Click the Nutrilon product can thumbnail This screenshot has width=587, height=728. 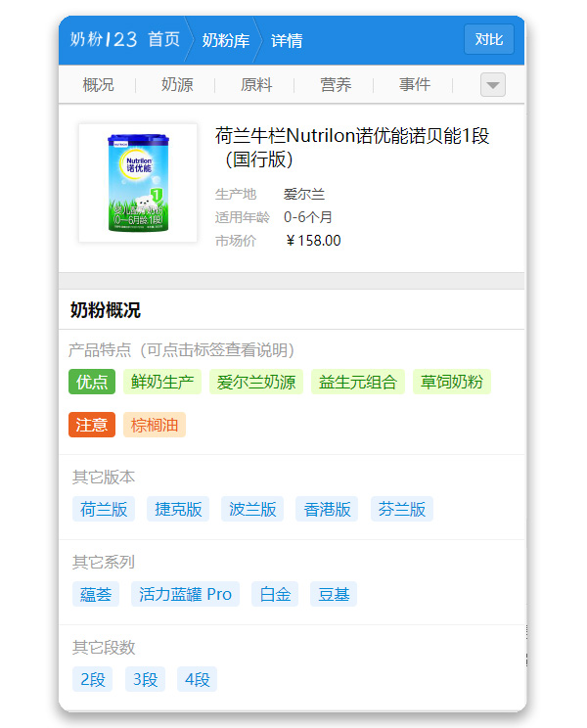click(x=138, y=183)
